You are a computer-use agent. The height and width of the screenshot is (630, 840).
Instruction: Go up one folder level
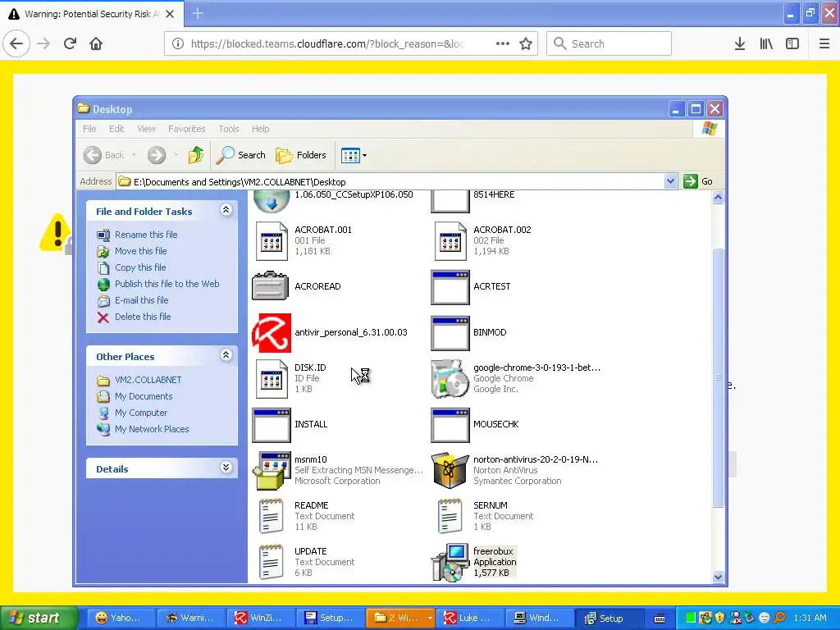[x=195, y=155]
